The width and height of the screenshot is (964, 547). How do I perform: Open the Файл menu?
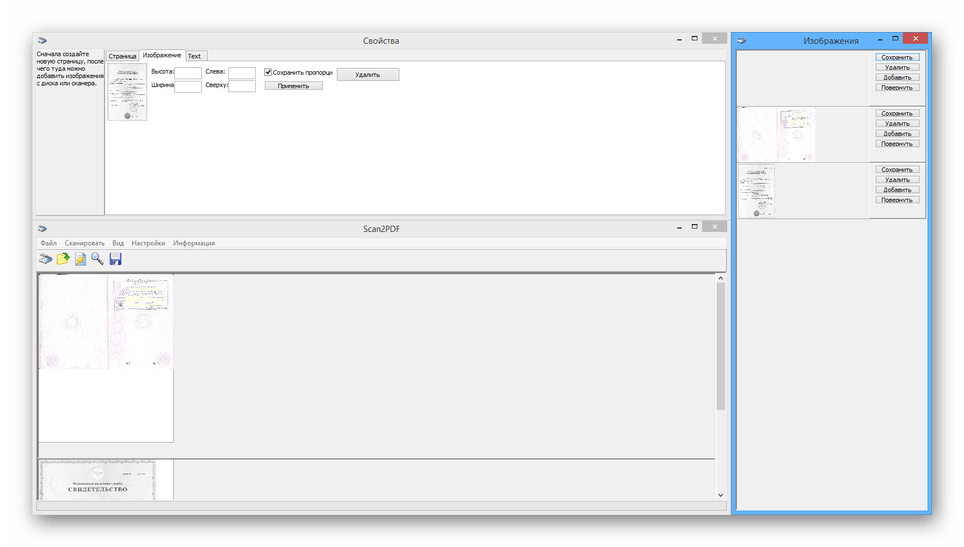(48, 243)
